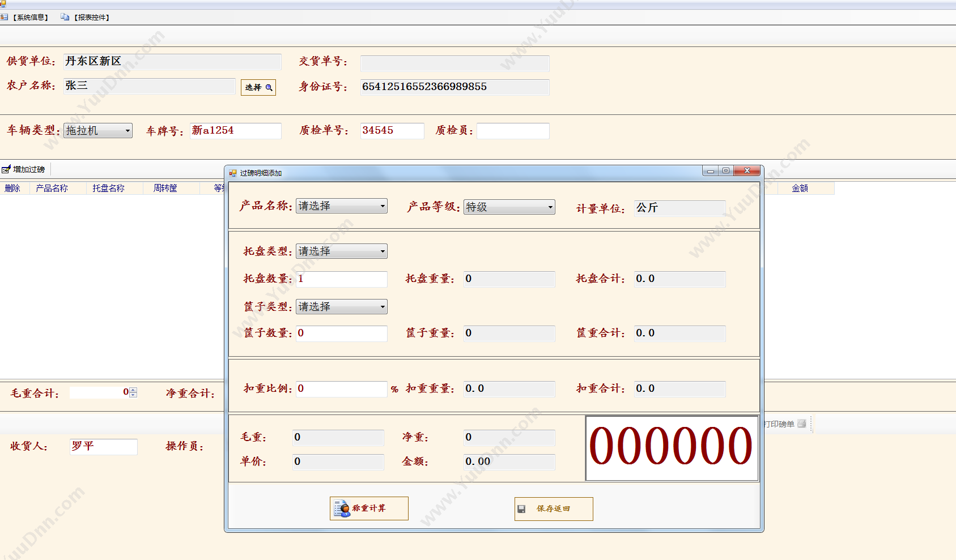Click the 扣重重量 field
Viewport: 956px width, 560px height.
[x=509, y=389]
